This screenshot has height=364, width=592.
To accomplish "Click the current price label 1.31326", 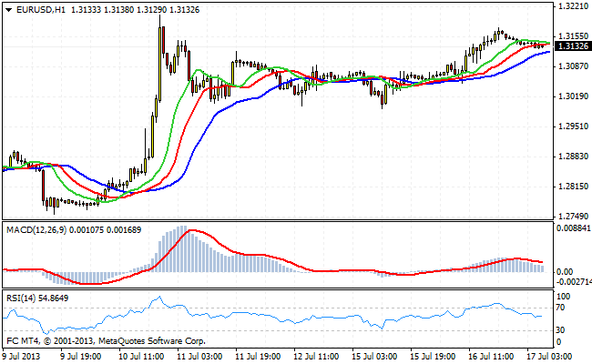I will coord(573,46).
